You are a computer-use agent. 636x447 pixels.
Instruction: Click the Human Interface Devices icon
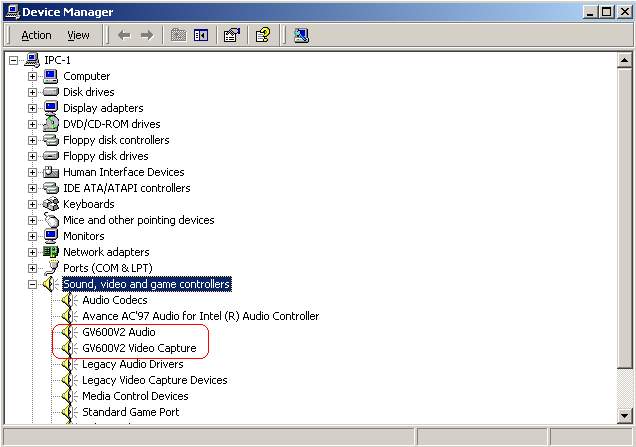click(x=51, y=172)
